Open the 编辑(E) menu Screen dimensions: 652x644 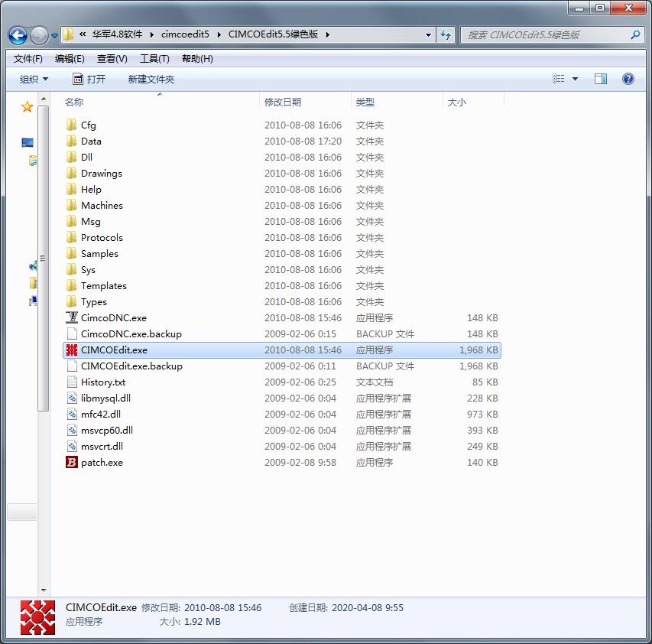[x=70, y=59]
